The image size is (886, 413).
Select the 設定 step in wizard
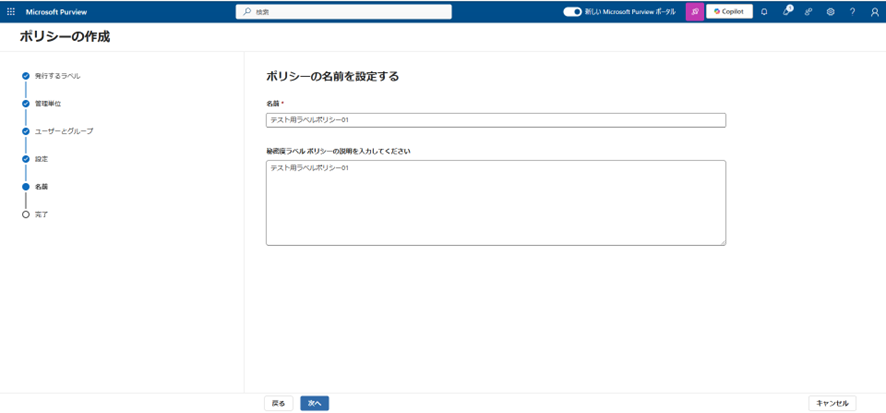click(x=41, y=159)
